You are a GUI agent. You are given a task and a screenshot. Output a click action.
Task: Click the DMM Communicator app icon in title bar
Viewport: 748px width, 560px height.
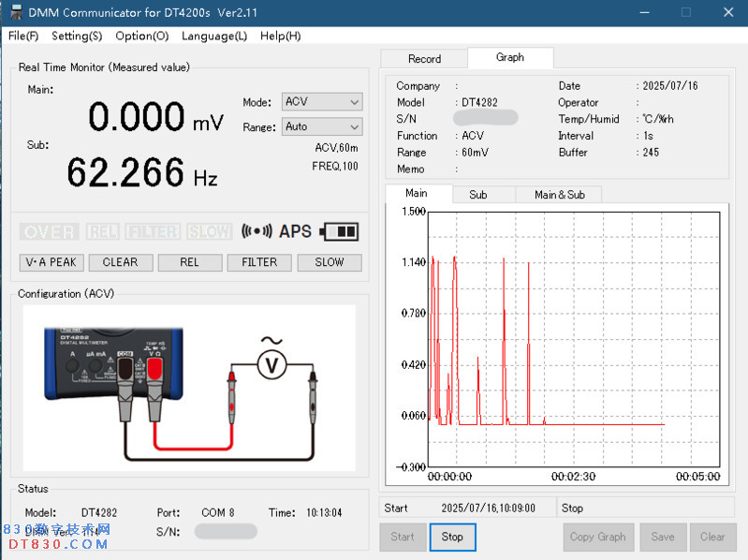[x=16, y=12]
